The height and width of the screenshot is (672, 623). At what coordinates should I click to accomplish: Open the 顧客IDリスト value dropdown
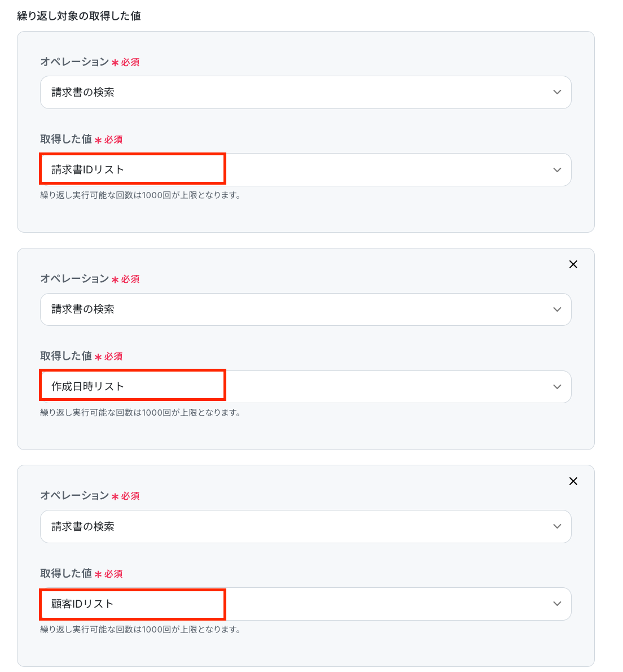[x=305, y=604]
